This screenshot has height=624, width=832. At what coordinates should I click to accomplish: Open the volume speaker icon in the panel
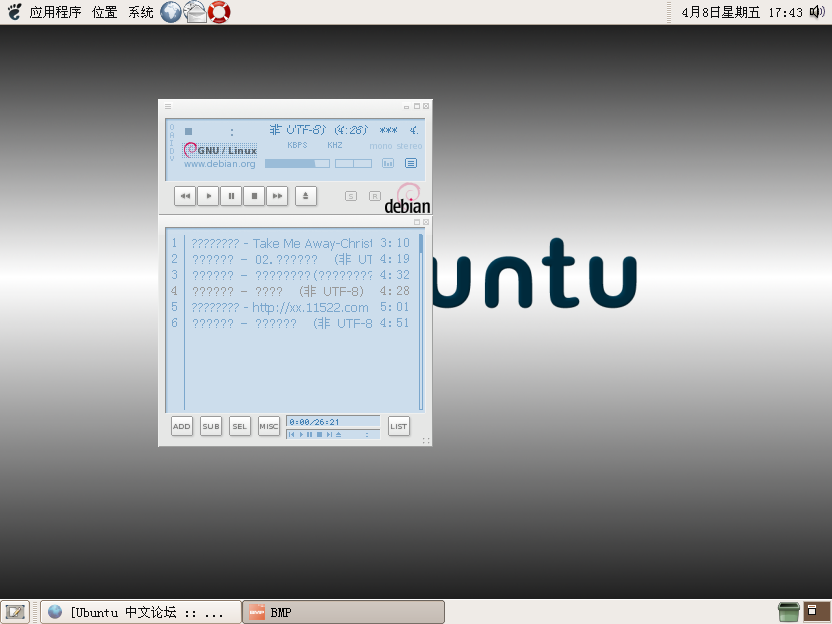[817, 12]
